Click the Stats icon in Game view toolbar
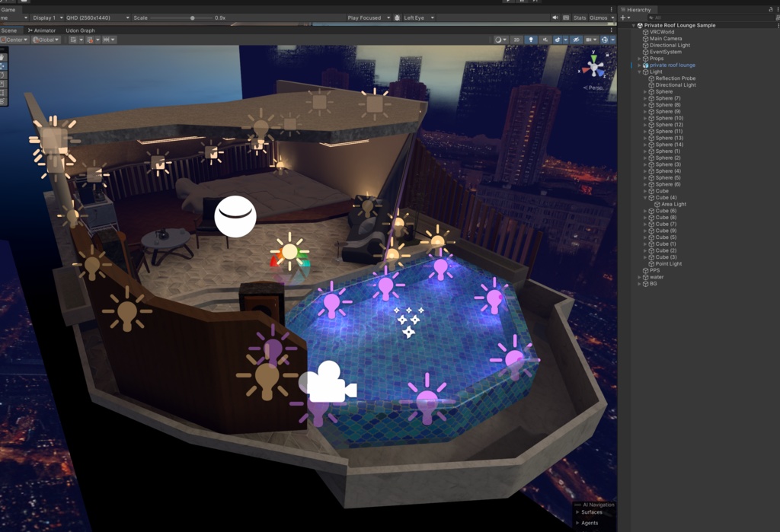The image size is (780, 532). (578, 17)
